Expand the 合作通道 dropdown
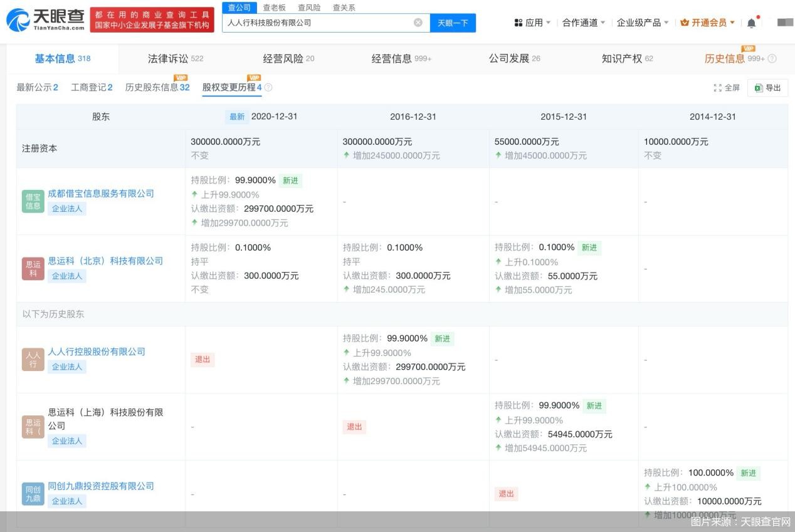Image resolution: width=795 pixels, height=532 pixels. coord(583,23)
